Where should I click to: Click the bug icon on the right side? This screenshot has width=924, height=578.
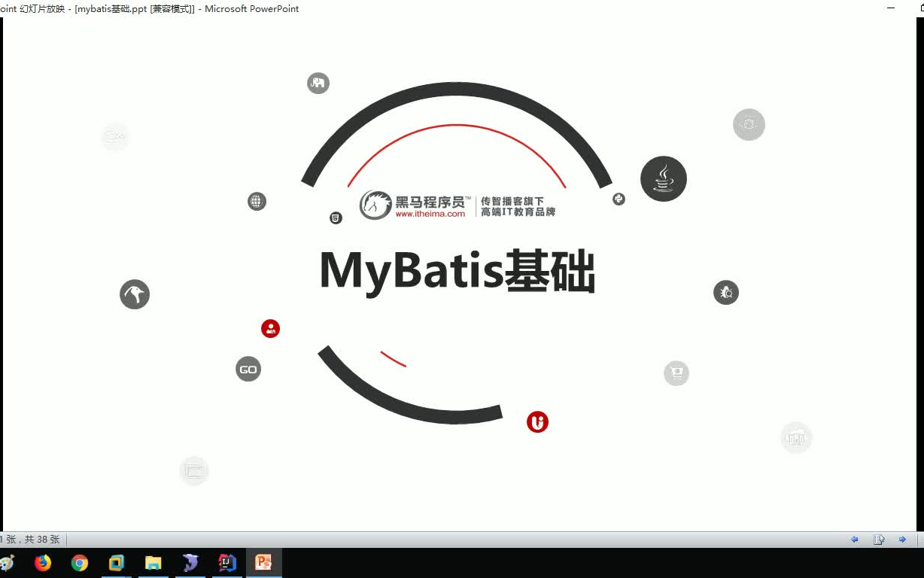[x=725, y=292]
